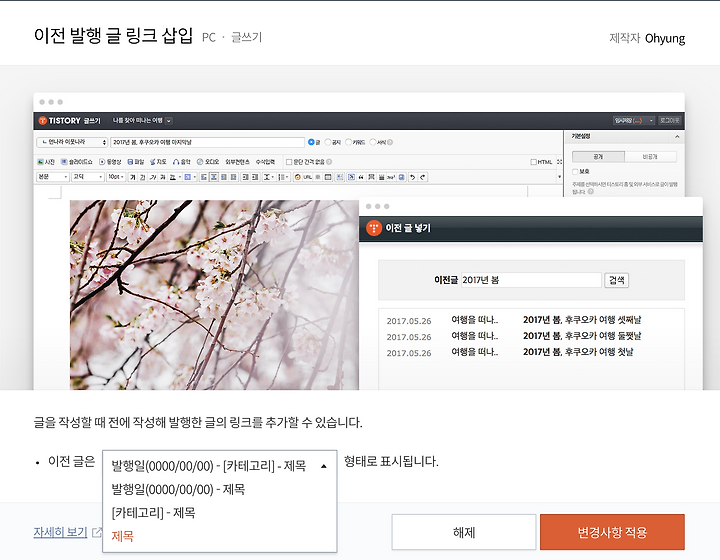Check the 보호 protect checkbox
This screenshot has height=560, width=720.
coord(575,172)
